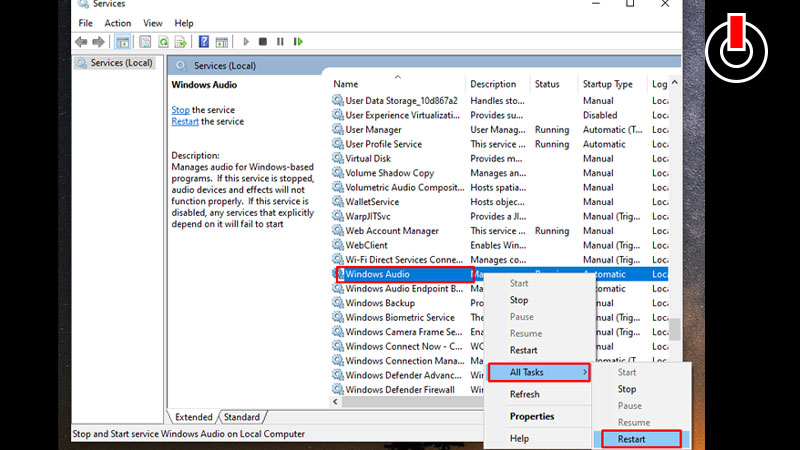This screenshot has height=450, width=800.
Task: Click the Forward arrow toolbar icon
Action: point(98,42)
